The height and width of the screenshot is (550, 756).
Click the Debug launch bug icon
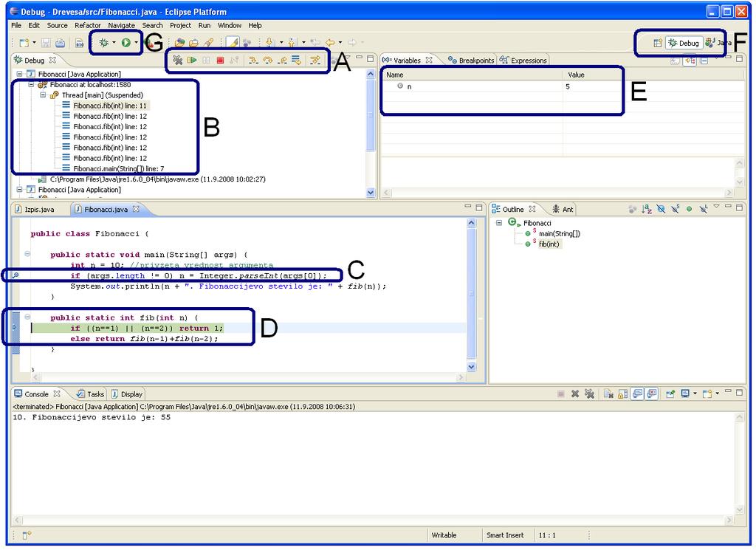point(103,43)
